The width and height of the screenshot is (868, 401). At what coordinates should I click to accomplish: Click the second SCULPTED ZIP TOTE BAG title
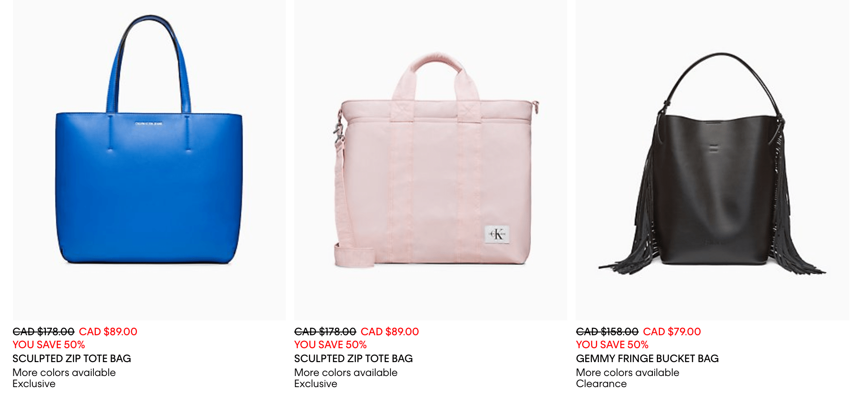click(353, 358)
